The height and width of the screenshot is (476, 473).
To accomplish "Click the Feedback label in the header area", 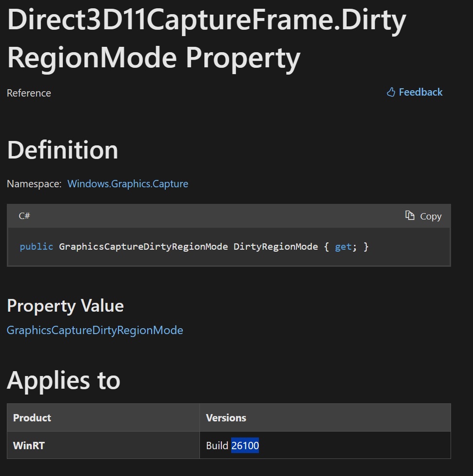I will point(419,92).
